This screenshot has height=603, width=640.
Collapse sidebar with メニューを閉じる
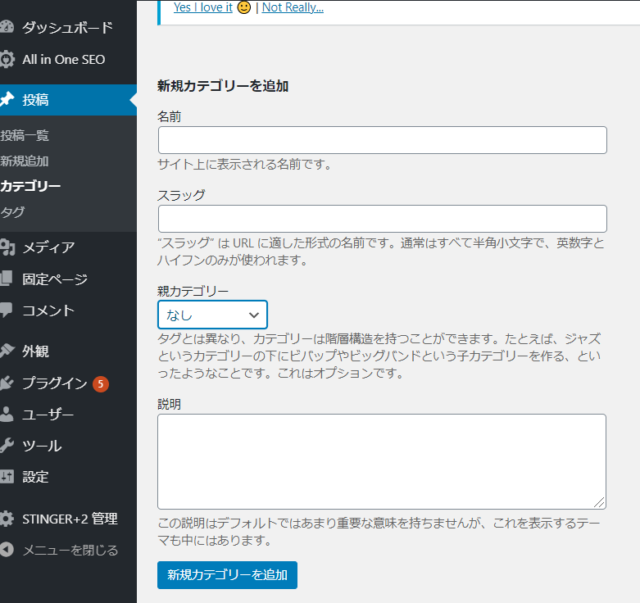[x=68, y=550]
